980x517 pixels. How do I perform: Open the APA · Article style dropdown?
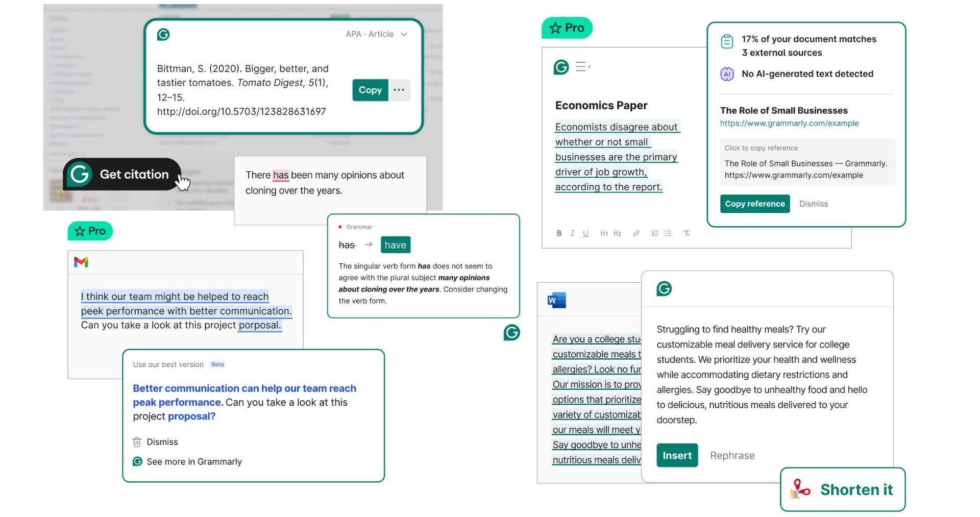pyautogui.click(x=377, y=34)
